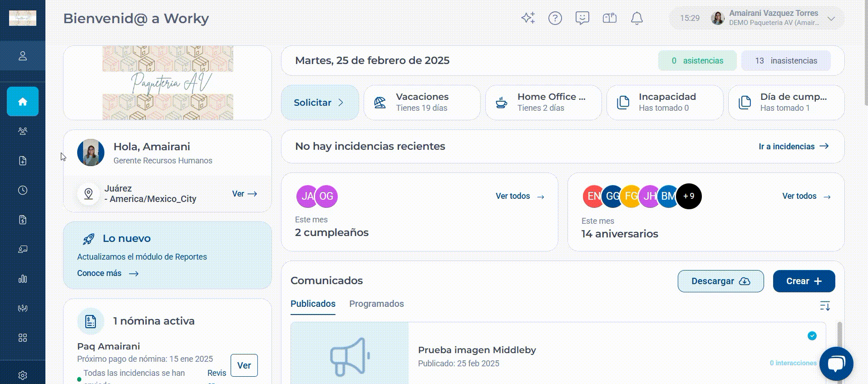This screenshot has width=868, height=384.
Task: Open the live chat bubble widget
Action: [836, 364]
